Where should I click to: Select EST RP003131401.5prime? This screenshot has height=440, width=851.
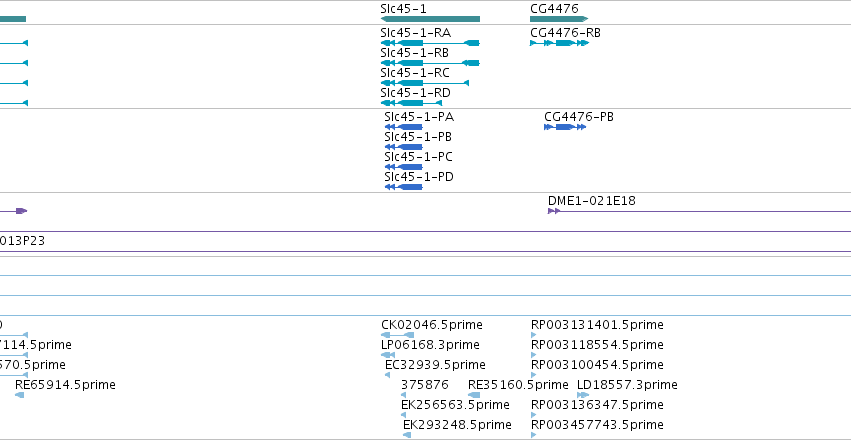tap(597, 325)
